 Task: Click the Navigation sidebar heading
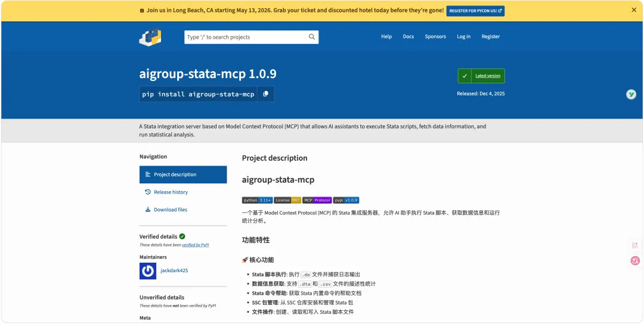153,157
